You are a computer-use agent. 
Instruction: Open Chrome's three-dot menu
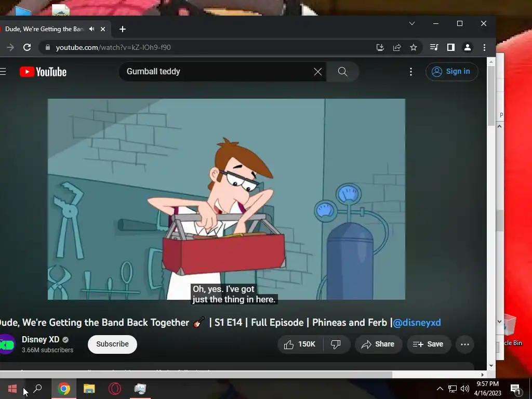pos(484,47)
